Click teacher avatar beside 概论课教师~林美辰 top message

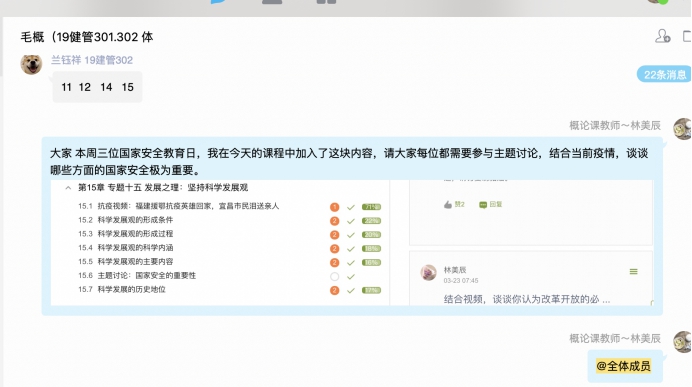point(682,129)
